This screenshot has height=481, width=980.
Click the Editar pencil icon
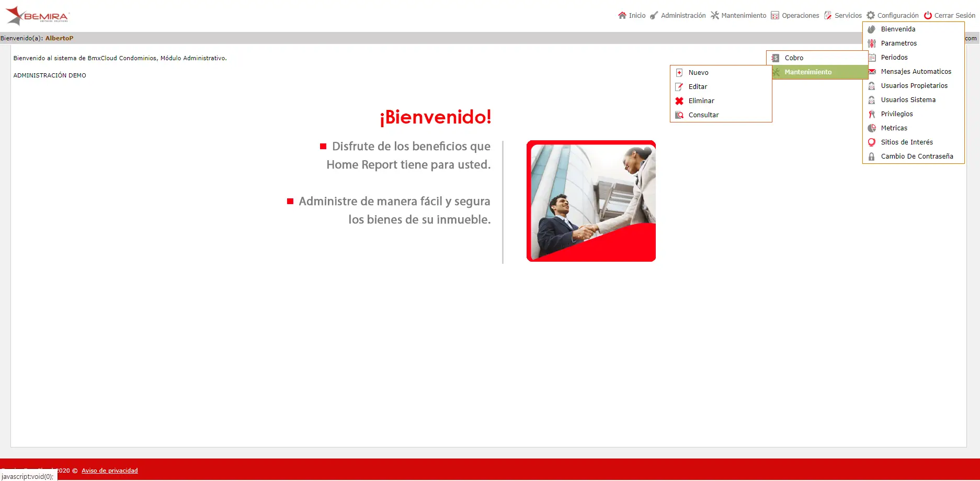tap(679, 87)
